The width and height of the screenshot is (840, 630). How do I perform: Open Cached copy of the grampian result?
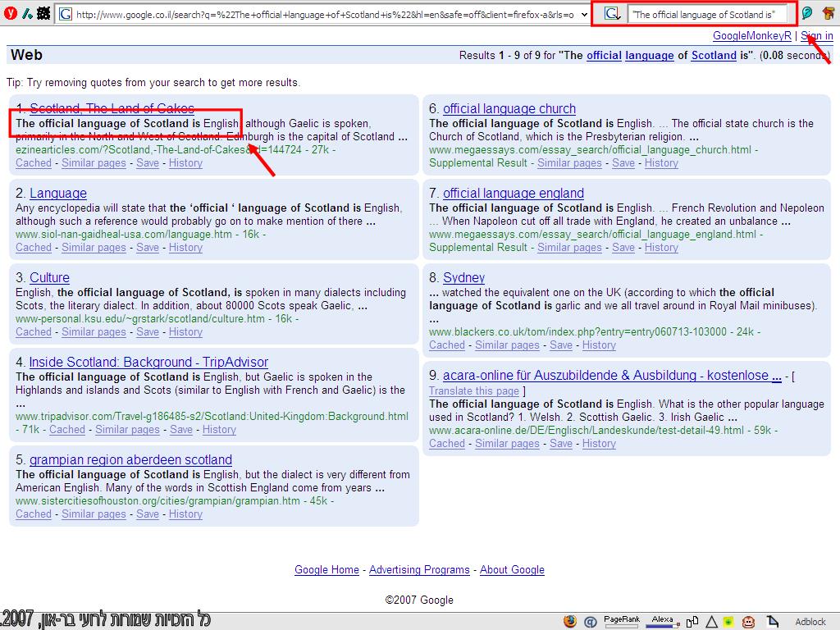[33, 514]
